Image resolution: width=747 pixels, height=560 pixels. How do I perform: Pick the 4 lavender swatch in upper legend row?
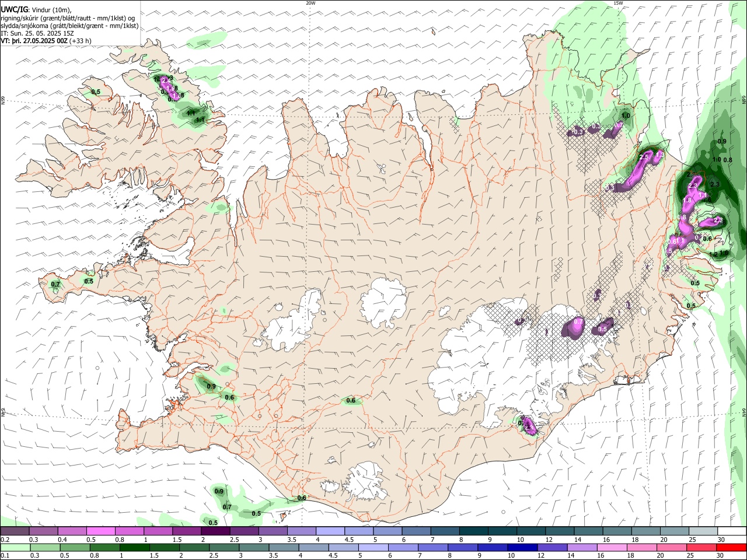pos(330,531)
